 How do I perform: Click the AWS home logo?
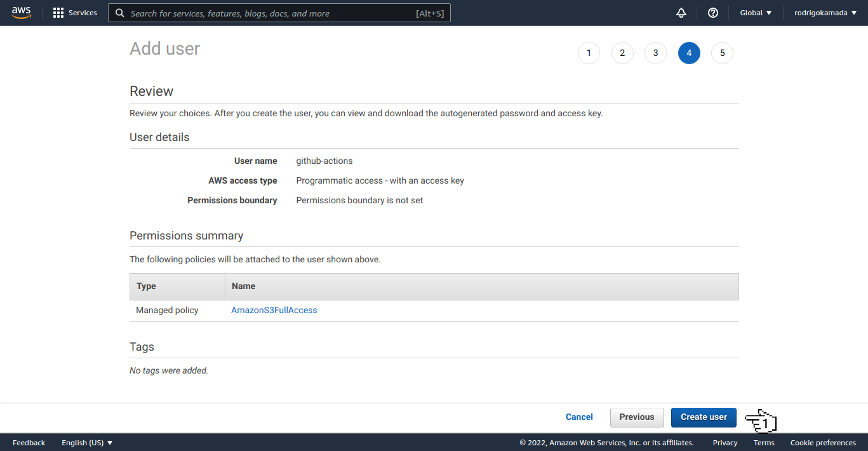[x=21, y=13]
